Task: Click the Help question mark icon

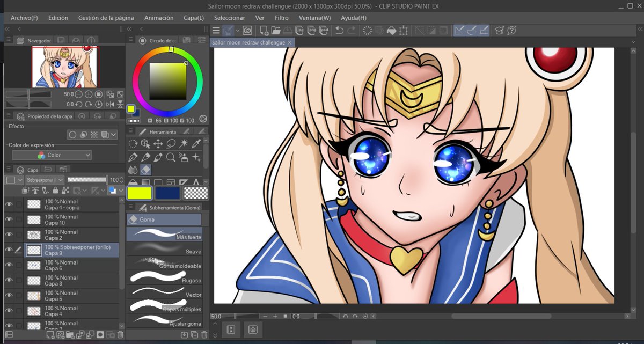Action: coord(511,31)
